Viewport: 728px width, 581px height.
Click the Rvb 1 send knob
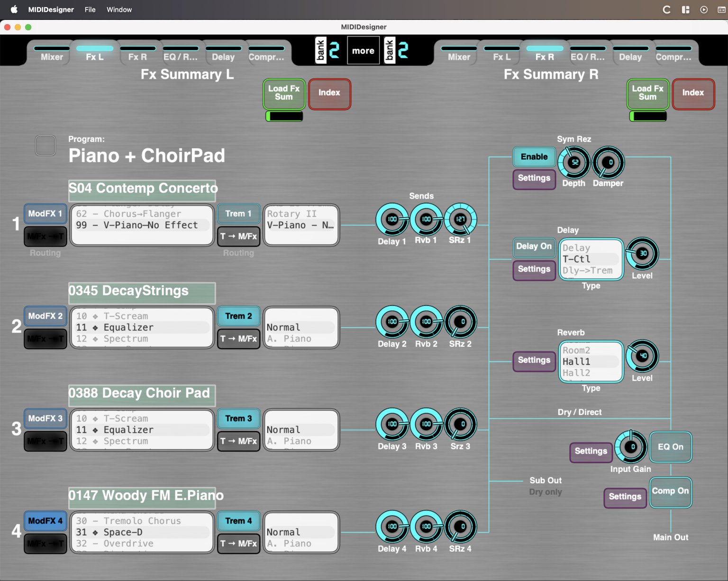click(x=426, y=220)
